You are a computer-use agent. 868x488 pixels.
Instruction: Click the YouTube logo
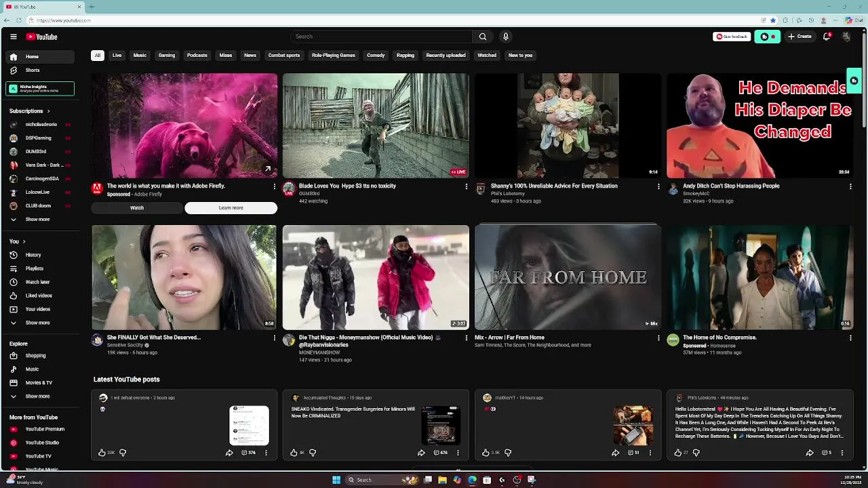pyautogui.click(x=42, y=37)
